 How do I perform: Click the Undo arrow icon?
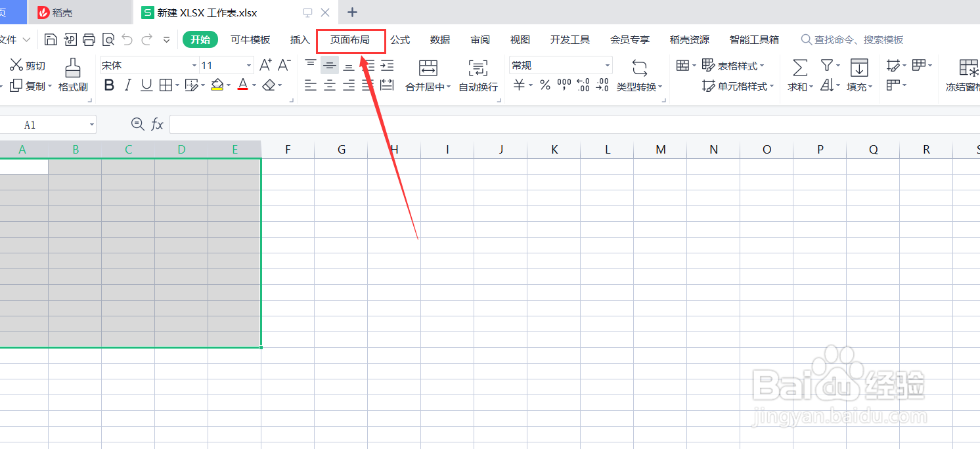(127, 39)
